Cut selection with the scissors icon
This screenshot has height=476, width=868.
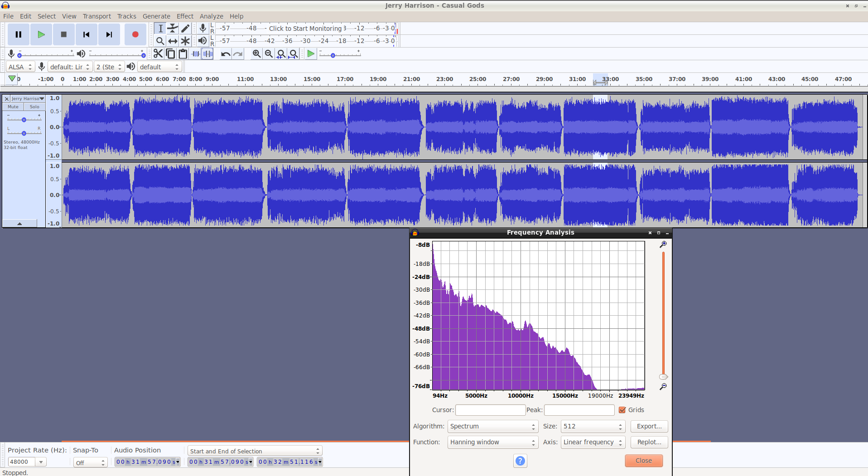pos(158,54)
